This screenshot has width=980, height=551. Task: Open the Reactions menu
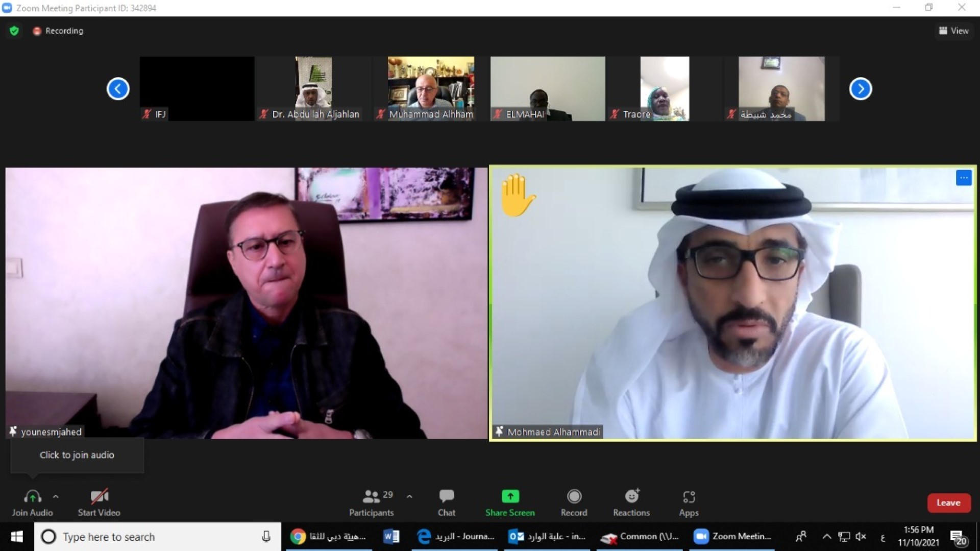(631, 502)
